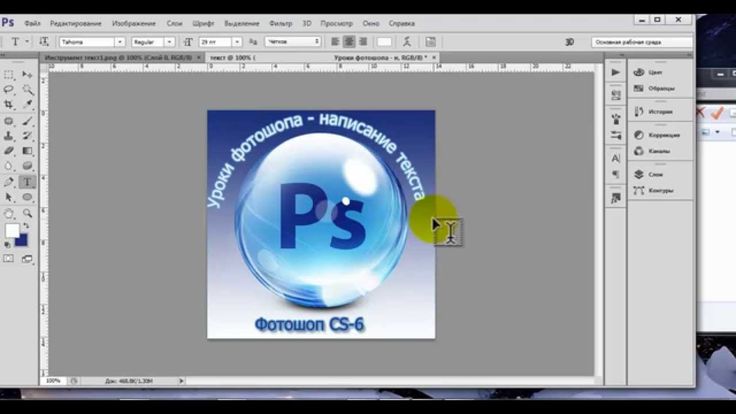
Task: Open the Контуры paths panel
Action: 660,190
